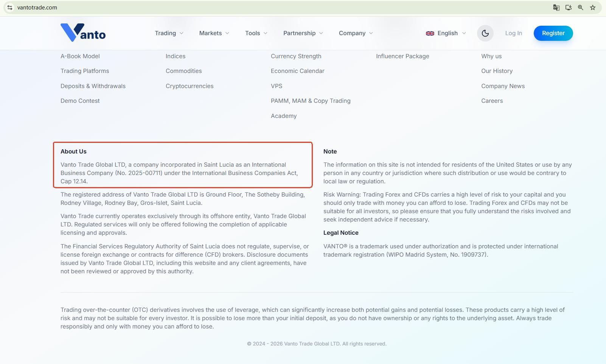606x364 pixels.
Task: Open the Indices link
Action: click(176, 56)
